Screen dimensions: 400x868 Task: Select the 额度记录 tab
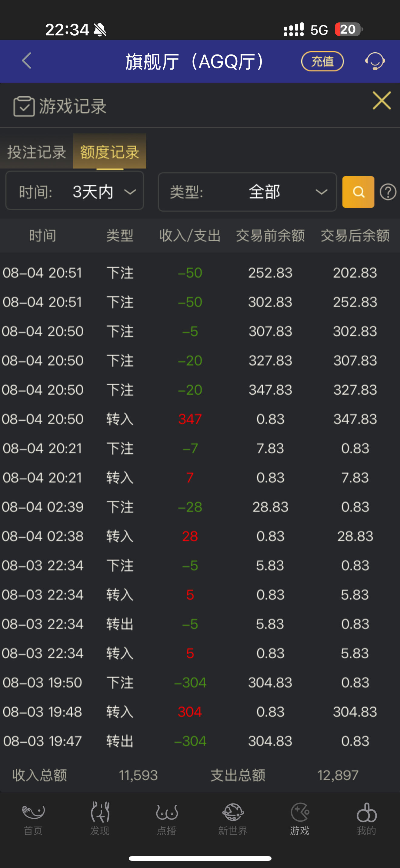(110, 152)
